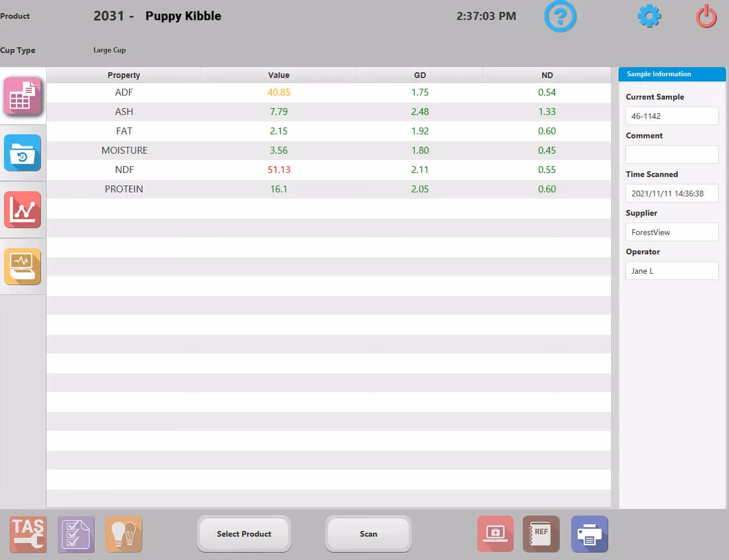Open the purple checklist icon
Image resolution: width=729 pixels, height=560 pixels.
click(76, 534)
